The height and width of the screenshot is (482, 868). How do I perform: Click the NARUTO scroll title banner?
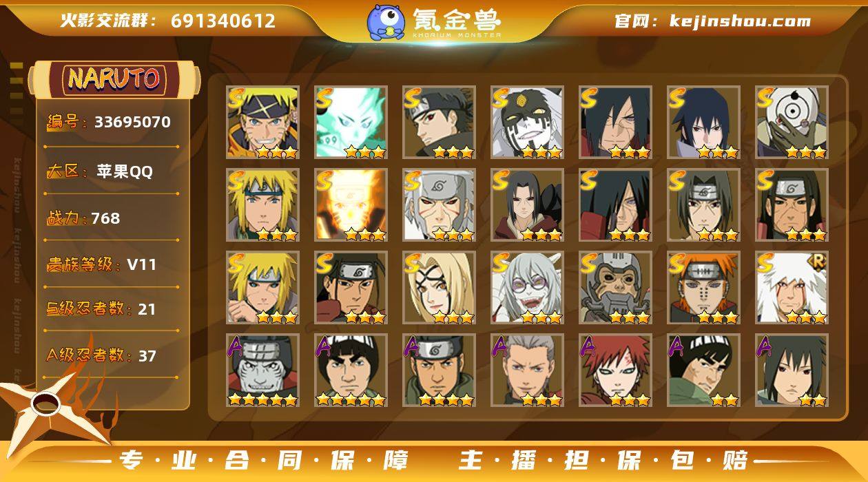[x=114, y=79]
